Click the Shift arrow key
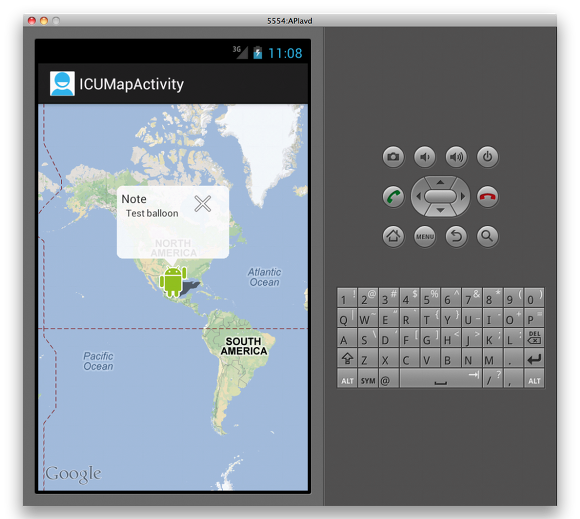This screenshot has height=519, width=580. [347, 358]
